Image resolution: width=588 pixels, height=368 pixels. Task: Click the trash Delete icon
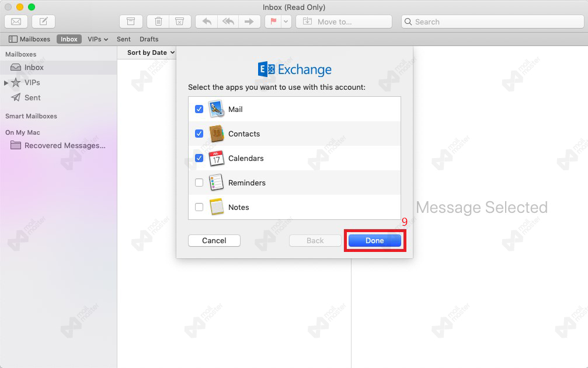pyautogui.click(x=158, y=22)
